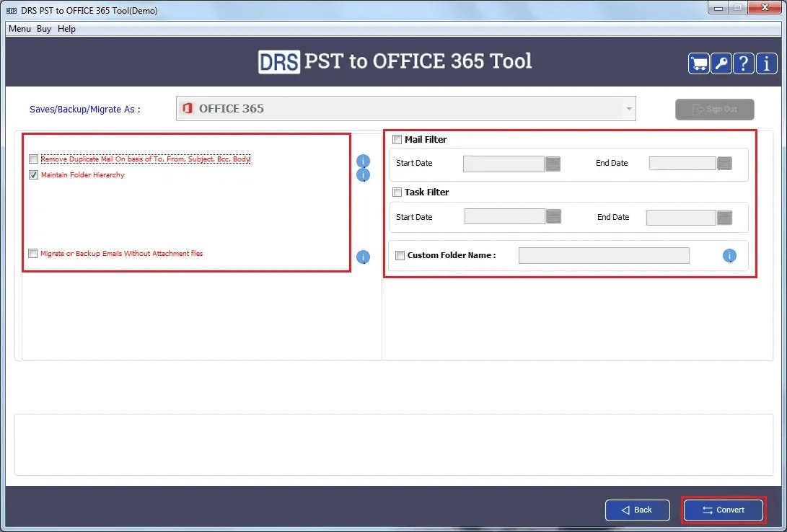
Task: Open Mail Filter Start Date calendar
Action: pos(553,164)
